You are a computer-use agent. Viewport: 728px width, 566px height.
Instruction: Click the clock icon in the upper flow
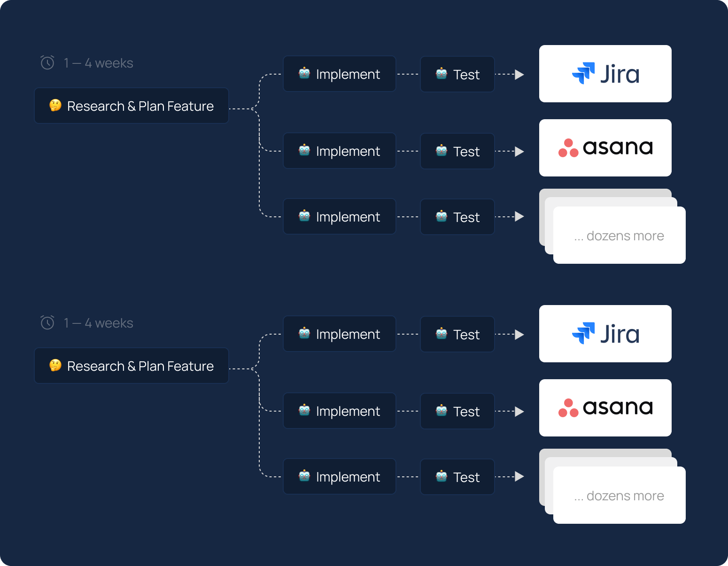[x=47, y=62]
